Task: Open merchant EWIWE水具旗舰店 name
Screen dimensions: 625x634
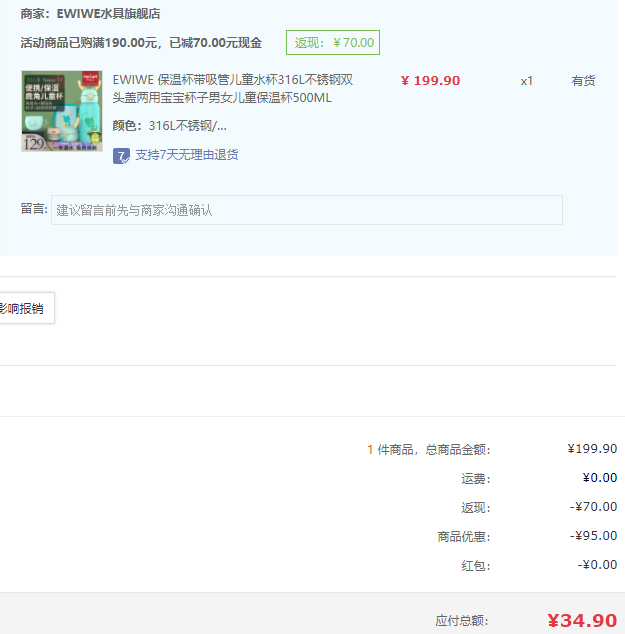Action: tap(108, 14)
